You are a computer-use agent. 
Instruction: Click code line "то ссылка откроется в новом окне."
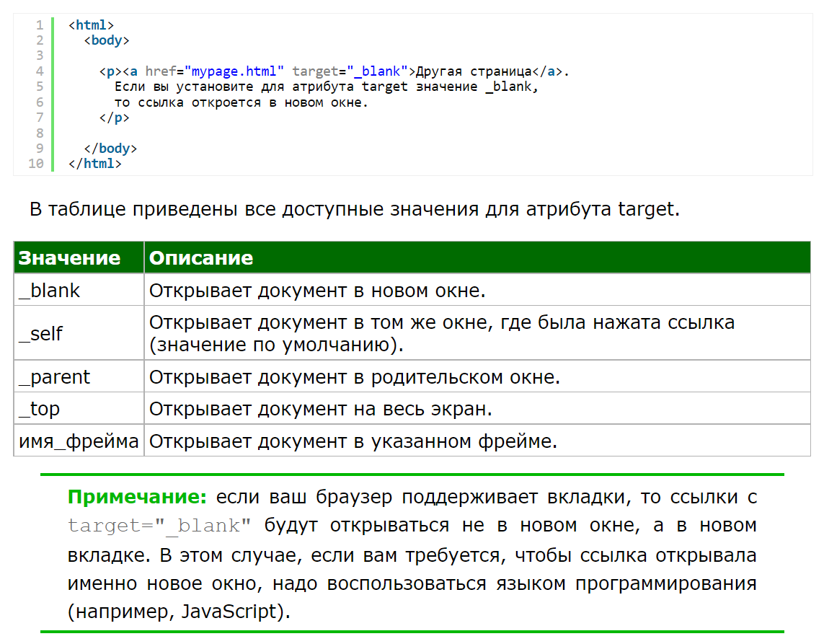coord(242,102)
